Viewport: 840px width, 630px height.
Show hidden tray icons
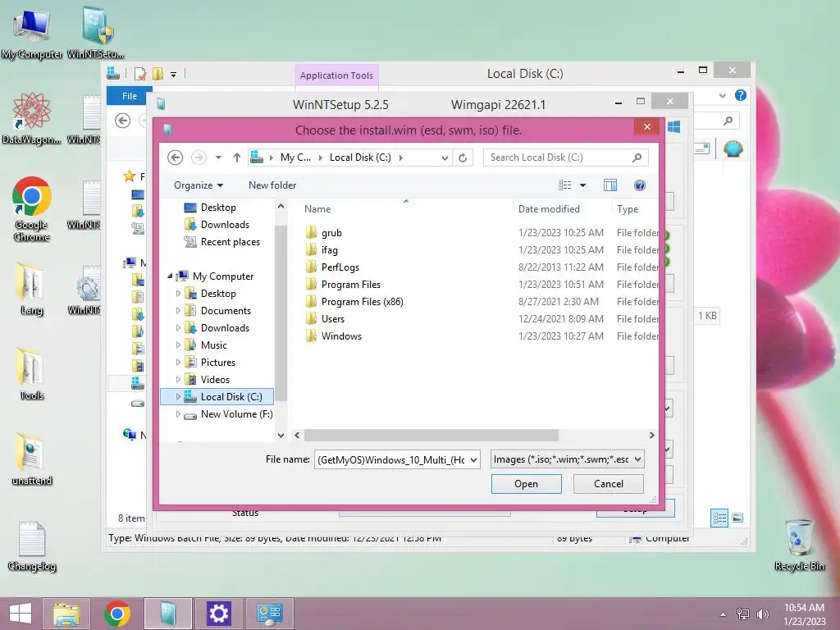point(724,614)
